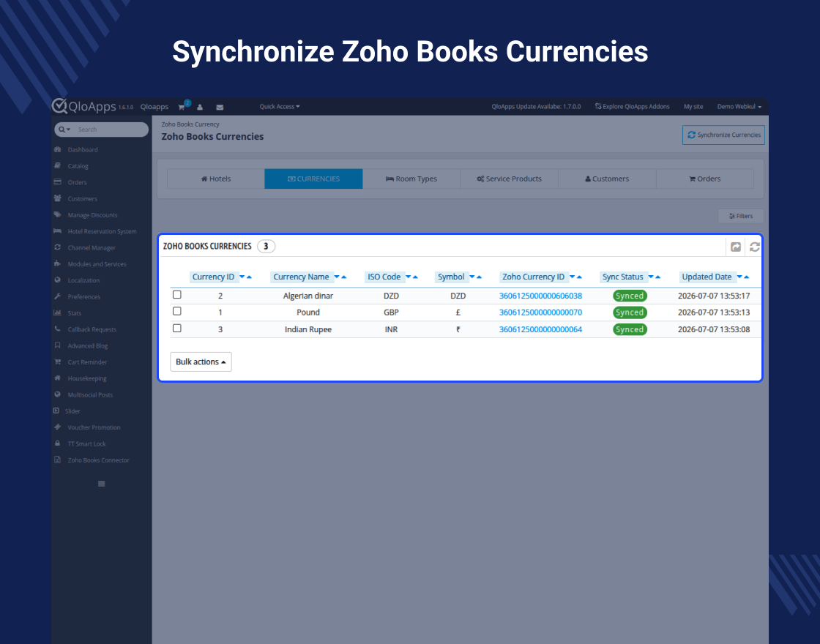Click the Qloapps shop name link
820x644 pixels.
pyautogui.click(x=154, y=107)
